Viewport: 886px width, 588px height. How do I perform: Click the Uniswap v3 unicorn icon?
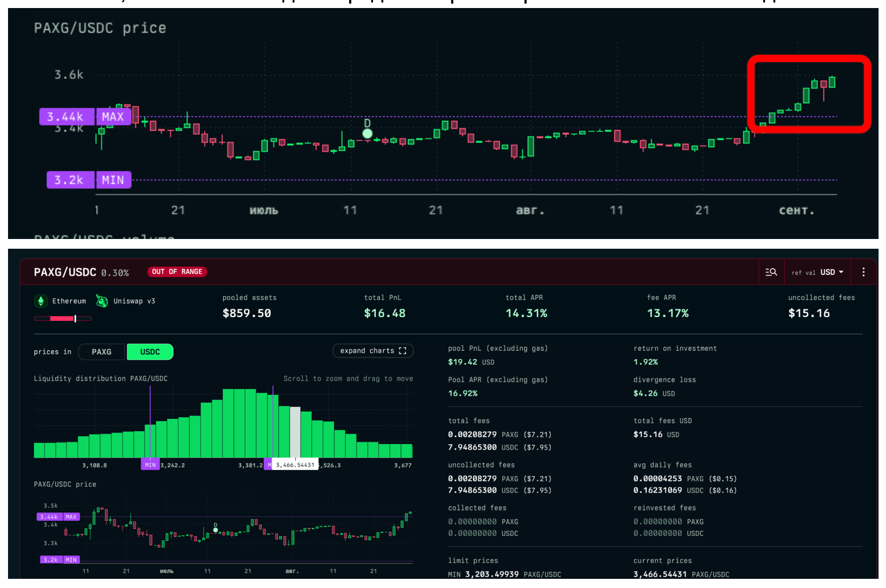(x=102, y=301)
